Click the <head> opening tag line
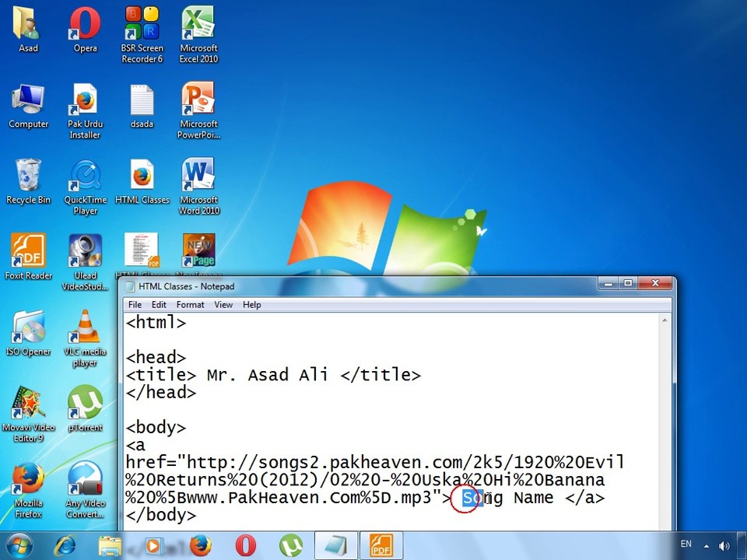 click(156, 357)
